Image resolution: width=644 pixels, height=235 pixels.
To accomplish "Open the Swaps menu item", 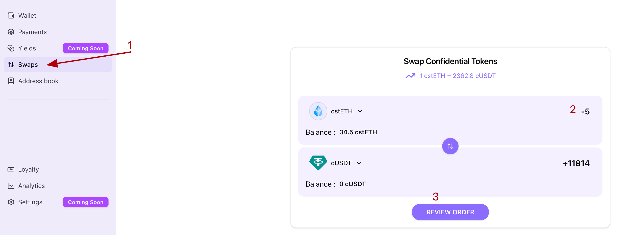I will click(28, 65).
